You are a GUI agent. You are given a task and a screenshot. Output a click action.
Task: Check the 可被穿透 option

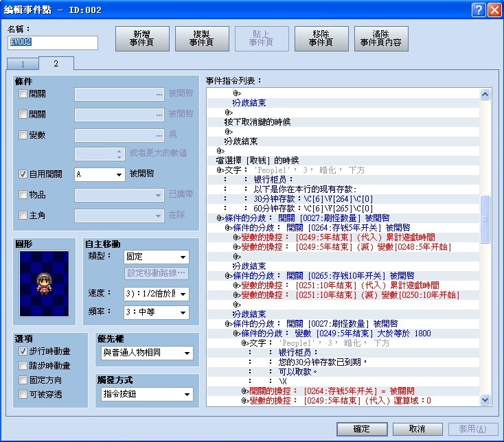(23, 394)
